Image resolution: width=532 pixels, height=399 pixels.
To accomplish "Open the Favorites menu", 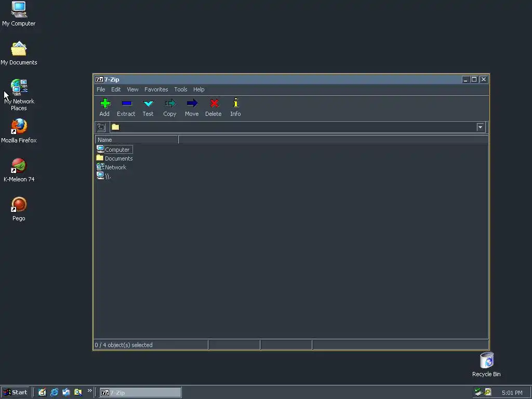I will pos(156,89).
